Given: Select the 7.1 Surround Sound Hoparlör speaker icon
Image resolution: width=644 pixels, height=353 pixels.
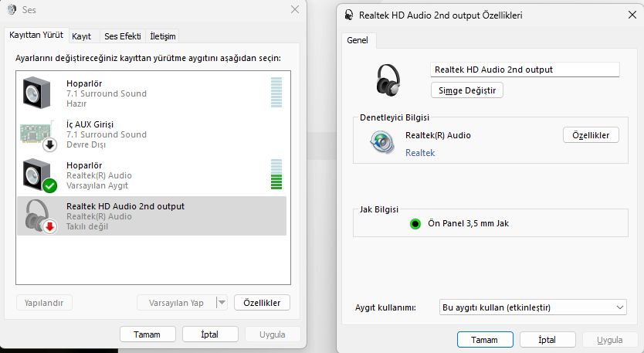Looking at the screenshot, I should tap(36, 93).
